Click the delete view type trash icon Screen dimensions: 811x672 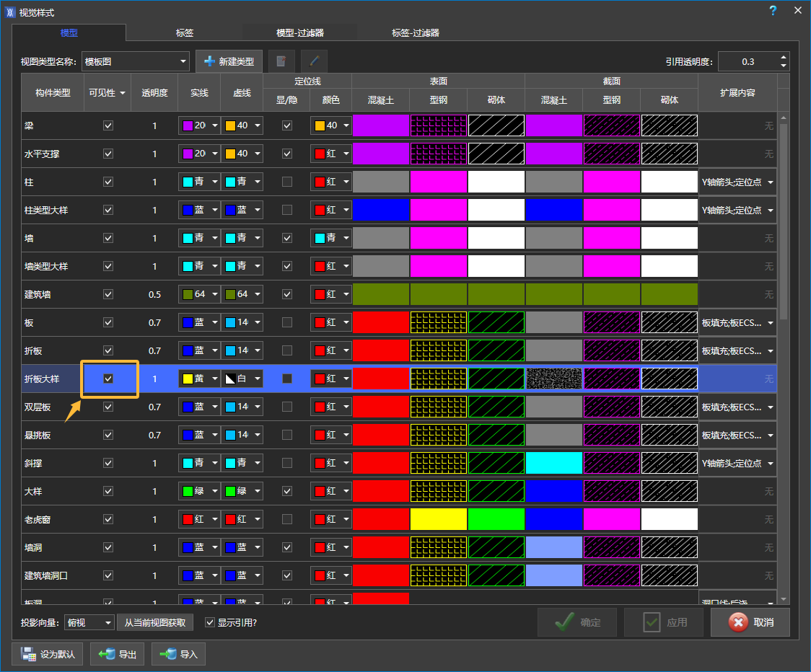point(281,61)
